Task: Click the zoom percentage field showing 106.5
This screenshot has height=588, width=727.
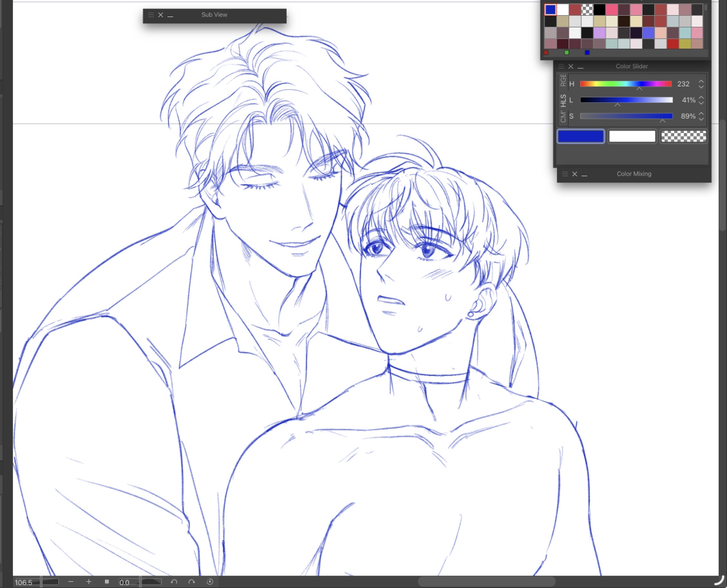Action: [x=25, y=583]
